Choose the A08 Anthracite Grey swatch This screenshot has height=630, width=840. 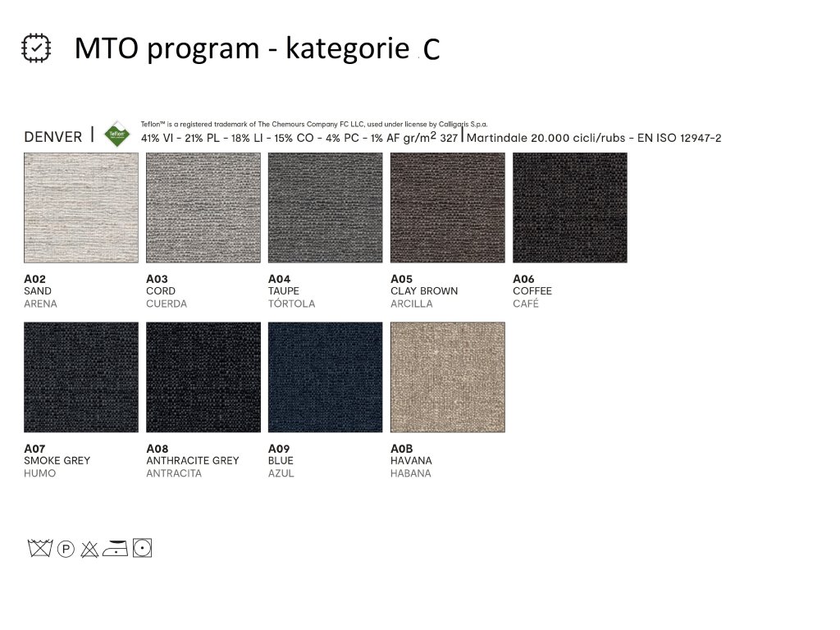coord(203,377)
